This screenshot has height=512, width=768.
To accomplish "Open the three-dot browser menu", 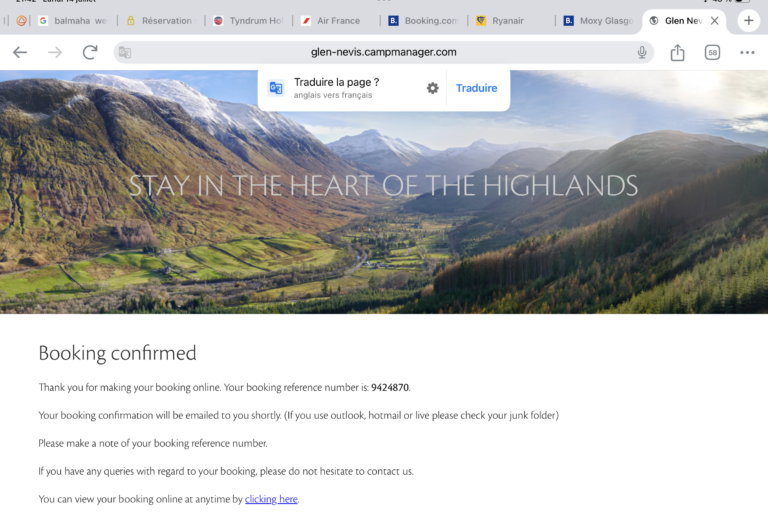I will (747, 52).
